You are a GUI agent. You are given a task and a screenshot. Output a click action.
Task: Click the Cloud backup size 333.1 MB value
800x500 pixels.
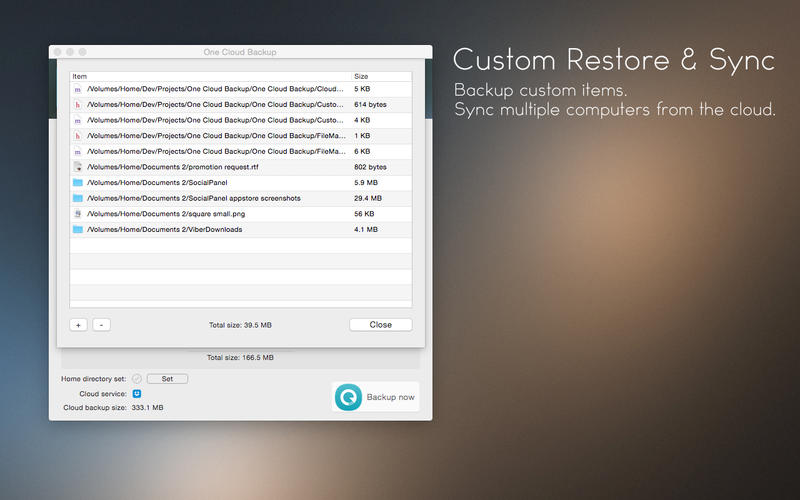click(x=147, y=408)
